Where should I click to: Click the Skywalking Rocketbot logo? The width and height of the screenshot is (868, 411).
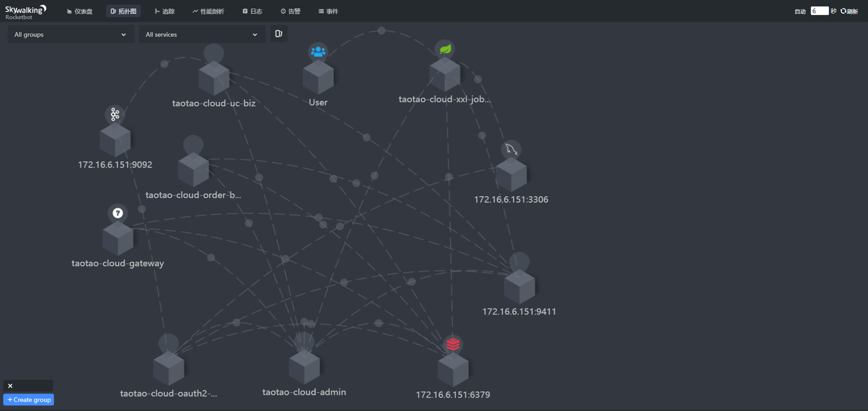pos(25,11)
